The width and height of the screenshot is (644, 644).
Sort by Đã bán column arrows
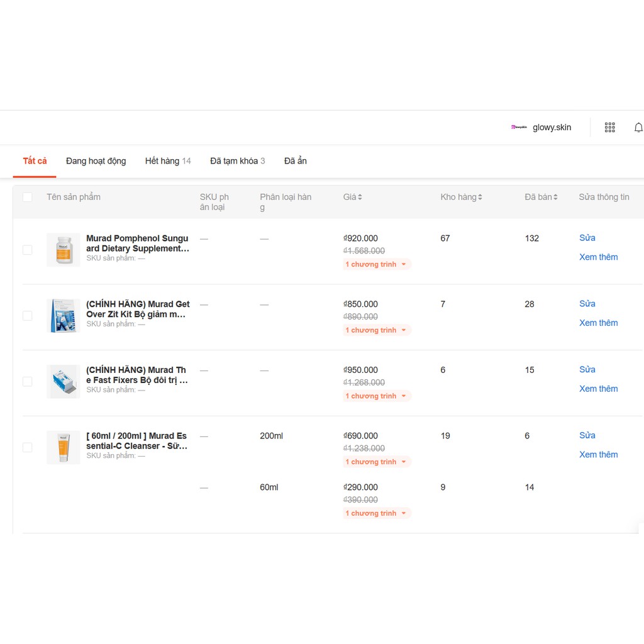click(555, 197)
